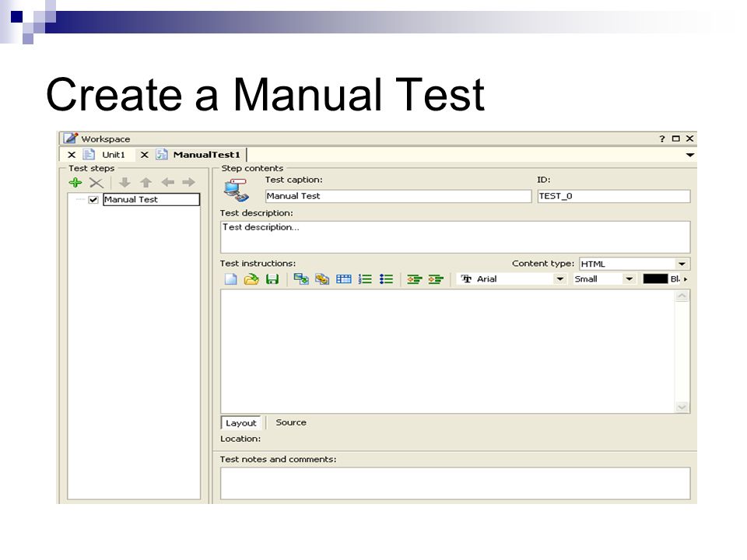Close the ManualTest1 tab with its X
Image resolution: width=747 pixels, height=560 pixels.
click(x=145, y=155)
